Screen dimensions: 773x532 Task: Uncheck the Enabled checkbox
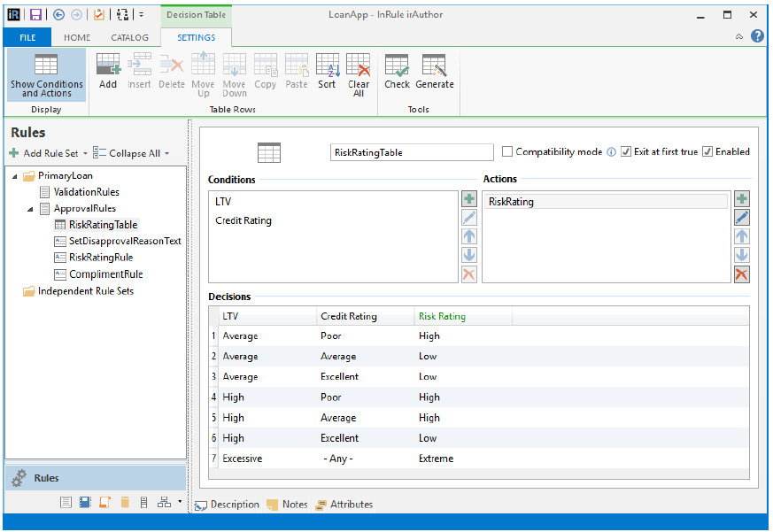(707, 152)
